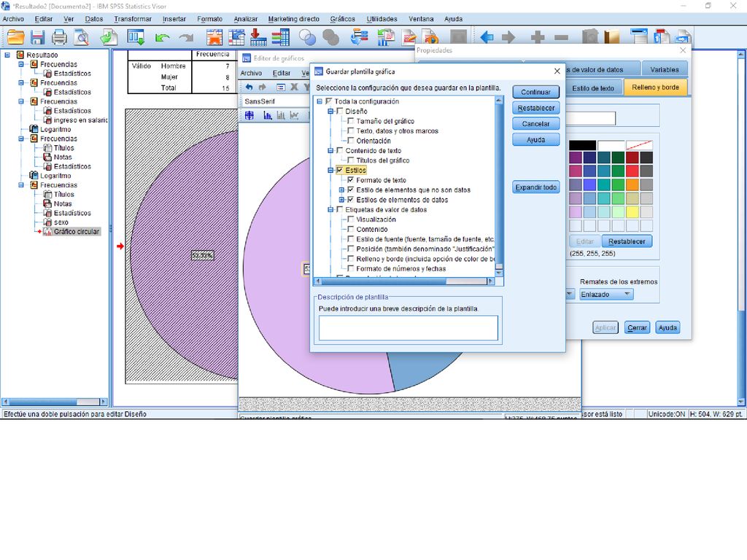Open the Gráficos menu
The width and height of the screenshot is (747, 560).
coord(343,19)
